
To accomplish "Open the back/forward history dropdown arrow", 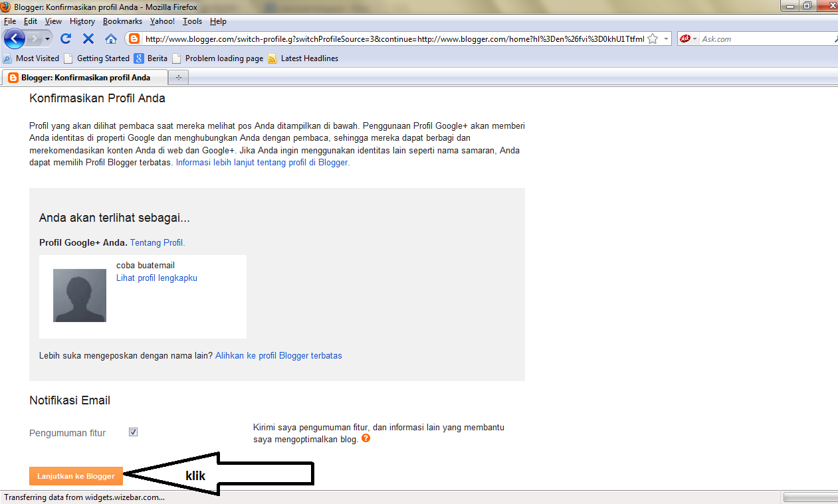I will coord(48,39).
